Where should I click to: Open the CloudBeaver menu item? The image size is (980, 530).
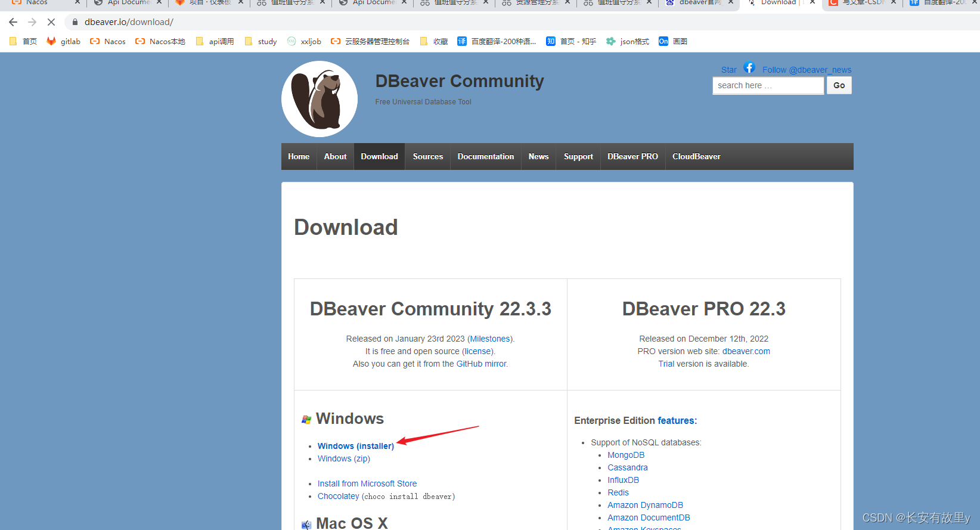pyautogui.click(x=696, y=156)
